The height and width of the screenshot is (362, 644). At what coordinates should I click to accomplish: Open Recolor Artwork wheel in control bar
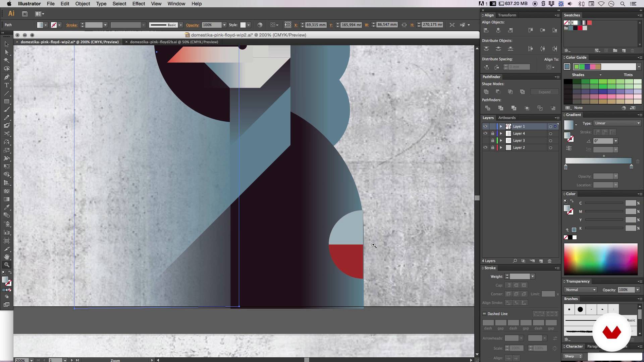coord(260,25)
